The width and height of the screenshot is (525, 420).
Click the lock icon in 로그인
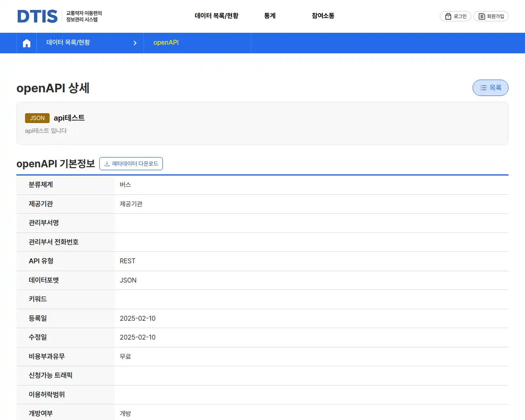point(448,16)
